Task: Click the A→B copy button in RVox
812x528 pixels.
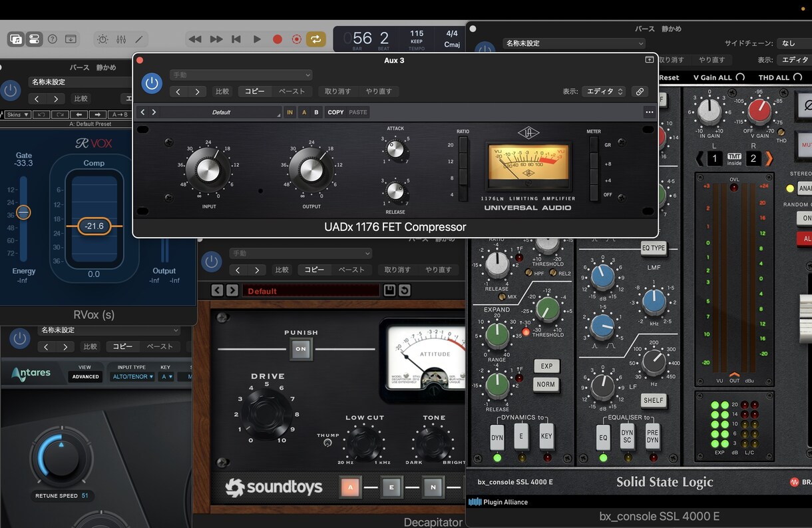Action: [x=119, y=115]
